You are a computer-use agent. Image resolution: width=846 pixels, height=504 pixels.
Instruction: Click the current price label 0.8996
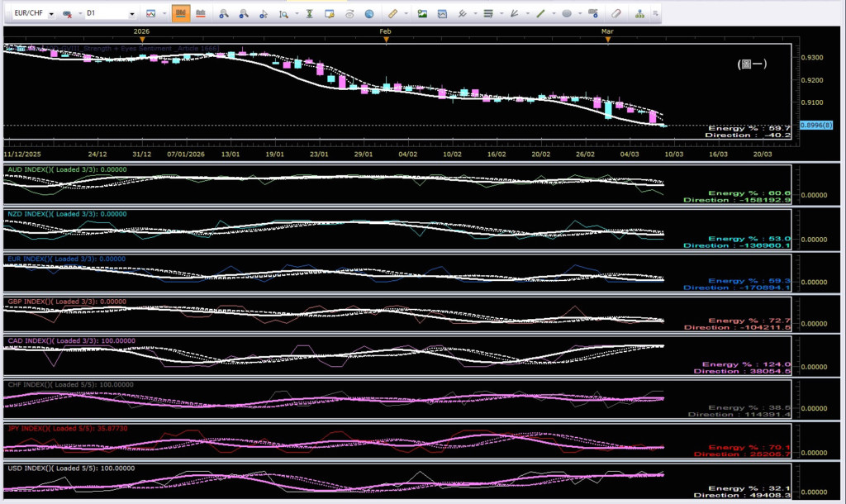(815, 125)
